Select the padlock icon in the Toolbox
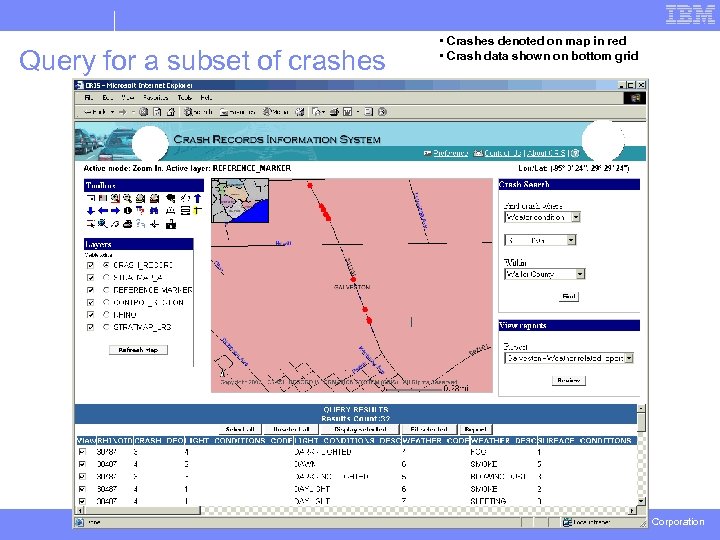 [x=171, y=224]
